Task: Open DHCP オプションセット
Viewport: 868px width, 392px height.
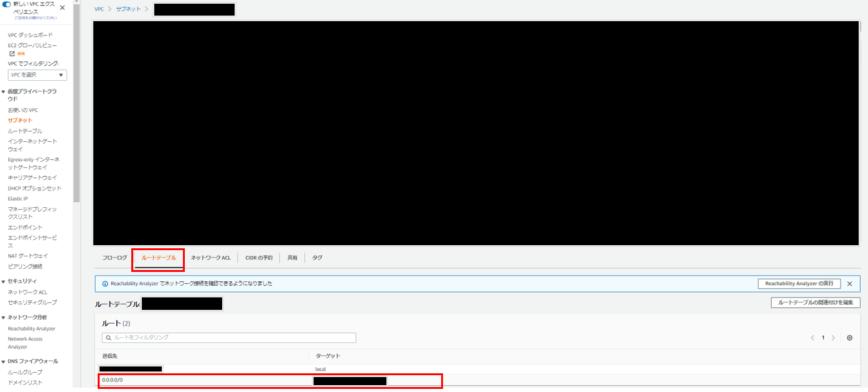Action: coord(35,188)
